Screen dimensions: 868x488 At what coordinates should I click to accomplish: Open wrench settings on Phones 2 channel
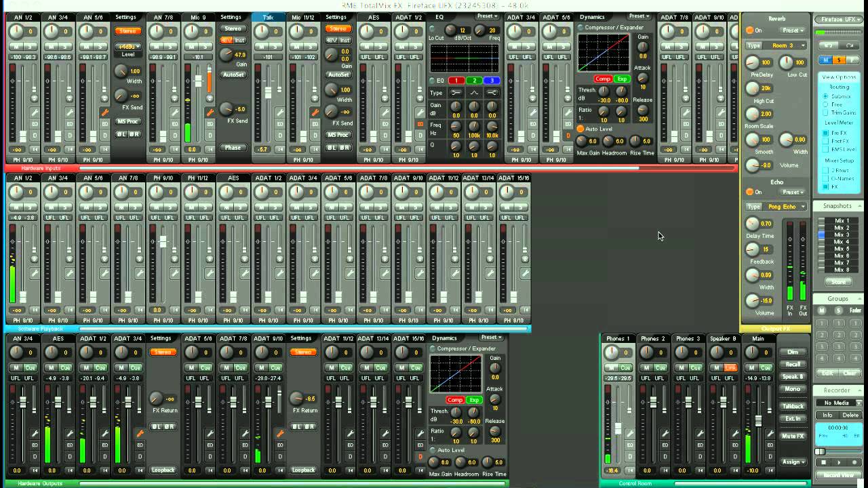(x=665, y=434)
